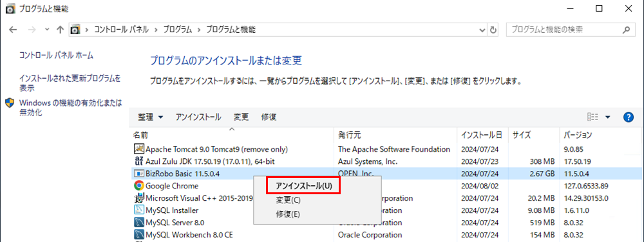This screenshot has height=242, width=644.
Task: Sort by 発行元 column header
Action: coord(395,135)
